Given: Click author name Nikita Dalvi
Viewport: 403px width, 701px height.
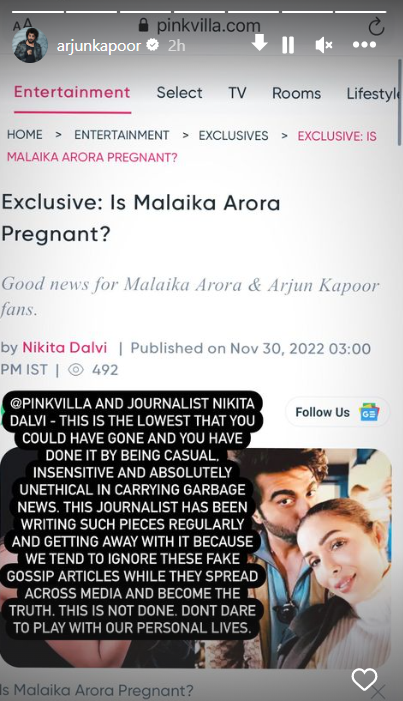Looking at the screenshot, I should coord(65,347).
